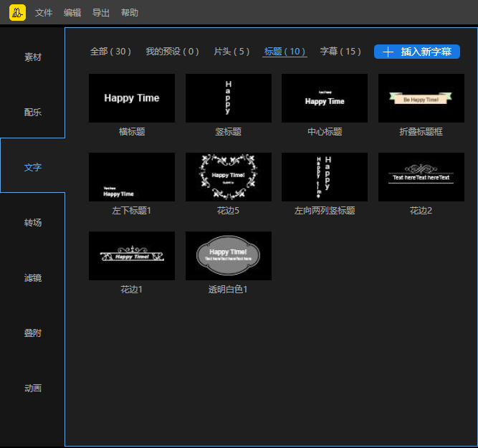Switch to the 配乐 sidebar tab

click(x=33, y=113)
